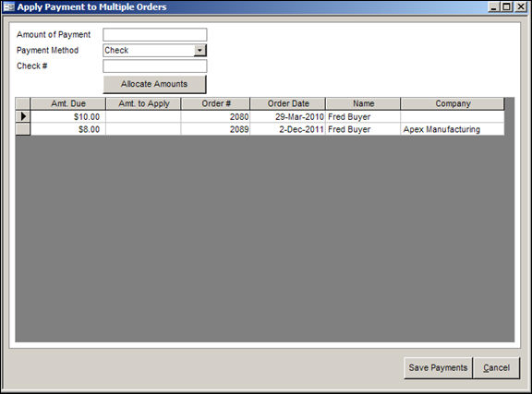Click the Name column header

tap(363, 103)
